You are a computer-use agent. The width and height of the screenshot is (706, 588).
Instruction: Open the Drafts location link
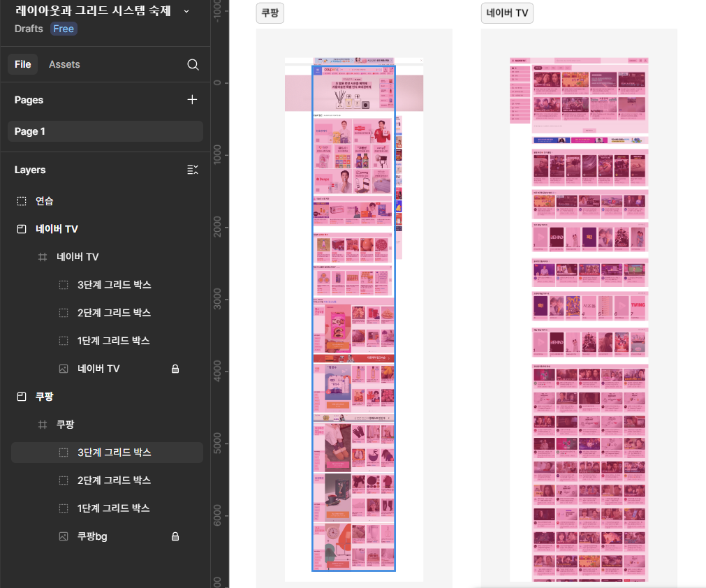pos(29,29)
